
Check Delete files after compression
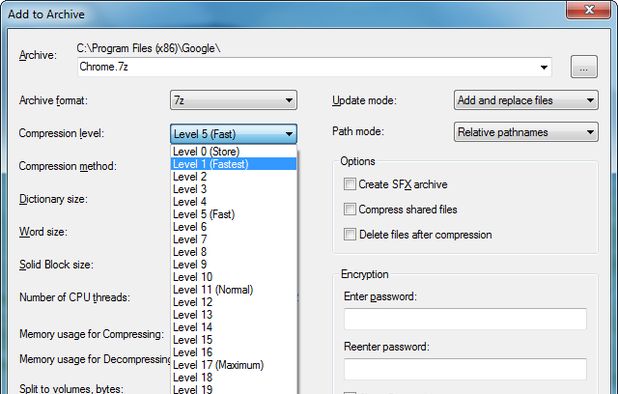click(350, 234)
